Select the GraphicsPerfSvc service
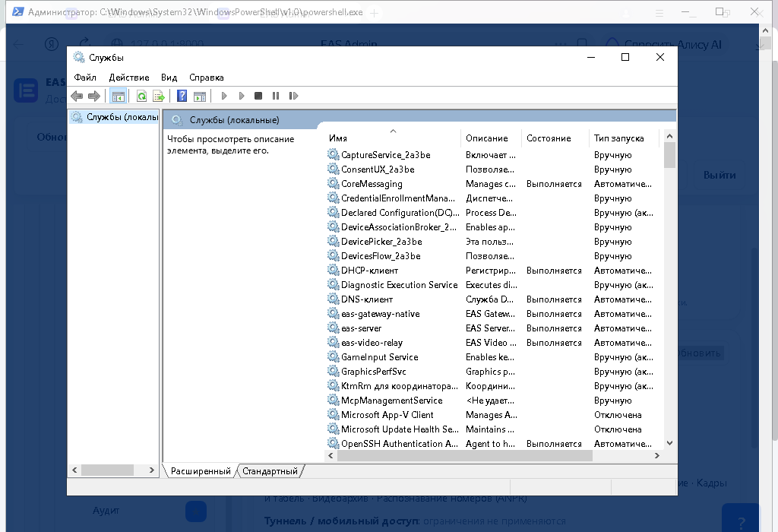The height and width of the screenshot is (532, 778). (x=373, y=371)
